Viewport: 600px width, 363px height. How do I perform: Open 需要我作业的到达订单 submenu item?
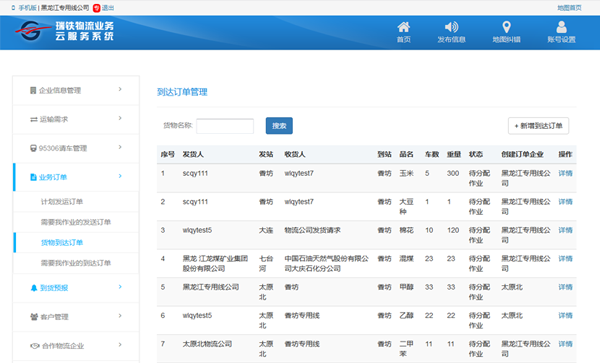pyautogui.click(x=76, y=263)
